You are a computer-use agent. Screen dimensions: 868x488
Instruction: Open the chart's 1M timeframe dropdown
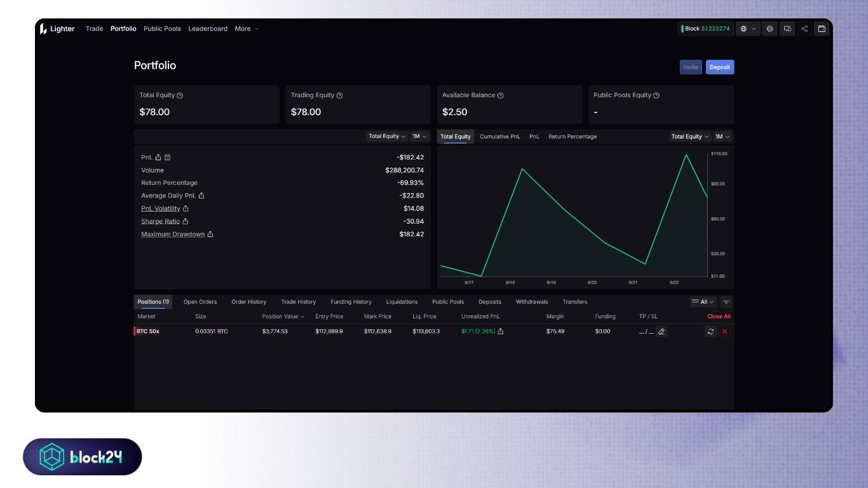point(722,137)
